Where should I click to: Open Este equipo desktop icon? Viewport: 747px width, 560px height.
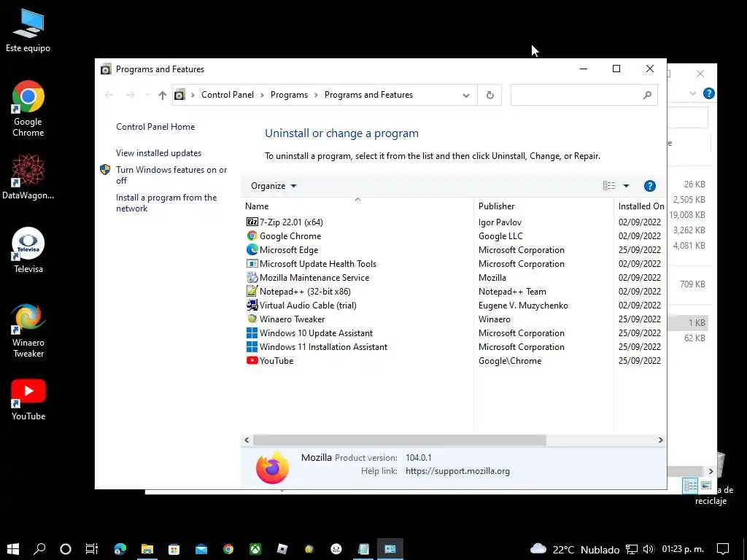coord(28,31)
